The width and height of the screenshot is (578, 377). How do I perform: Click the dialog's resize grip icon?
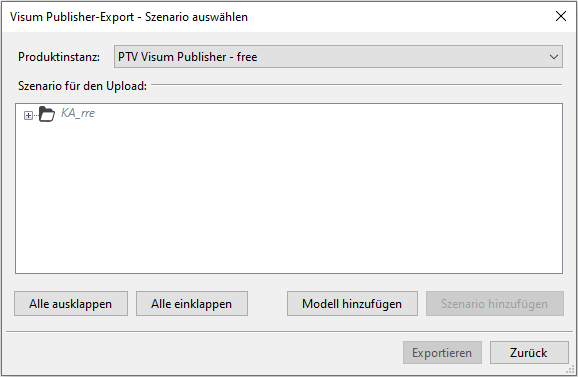[570, 370]
